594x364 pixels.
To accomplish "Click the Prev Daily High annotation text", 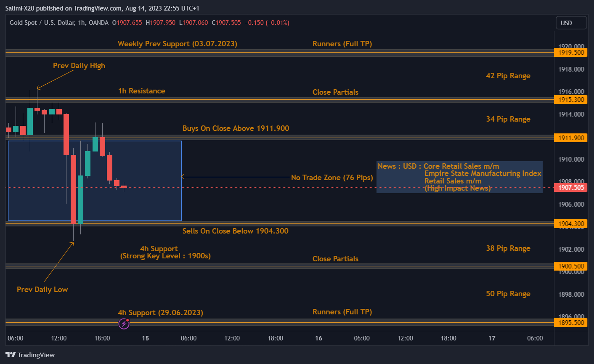I will click(x=79, y=66).
